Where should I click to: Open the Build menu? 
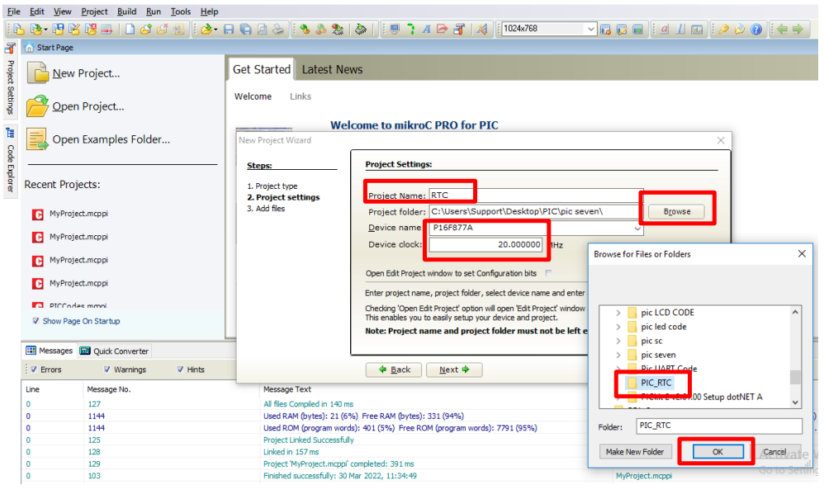tap(126, 12)
